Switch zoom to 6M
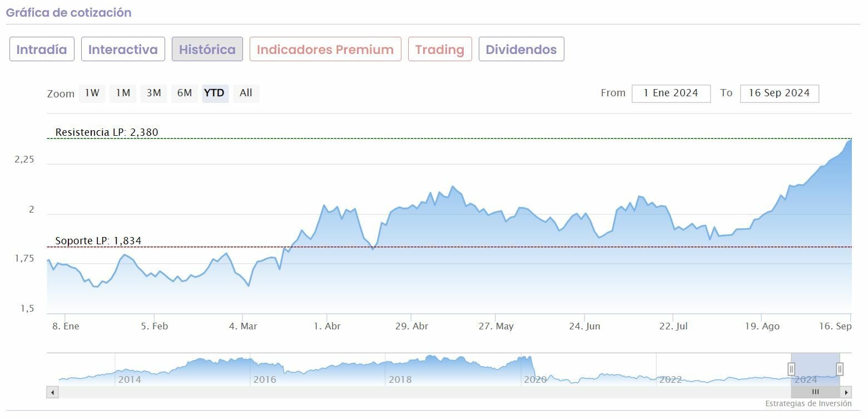Image resolution: width=868 pixels, height=419 pixels. tap(184, 93)
